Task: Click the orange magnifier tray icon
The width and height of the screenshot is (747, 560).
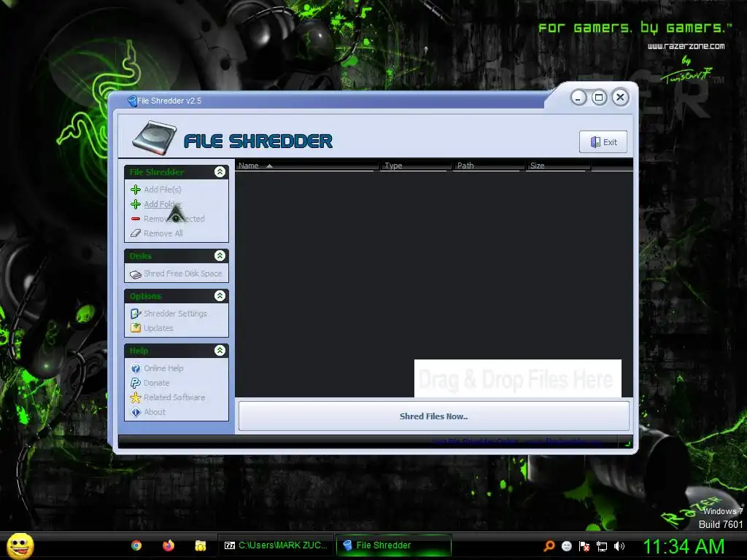Action: (549, 546)
